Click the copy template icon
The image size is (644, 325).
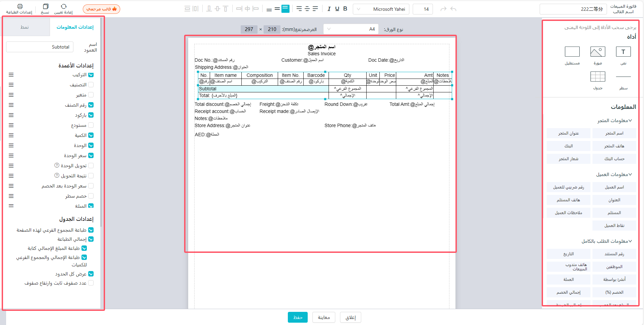[45, 6]
